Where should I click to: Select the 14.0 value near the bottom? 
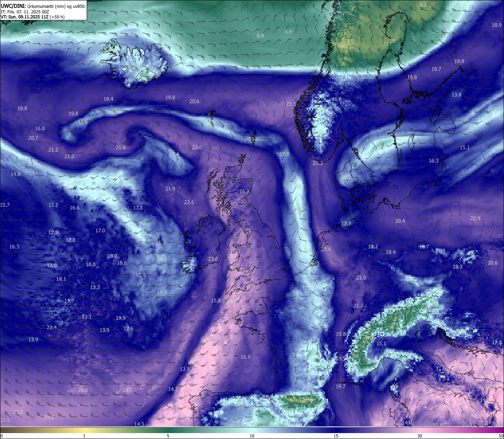pyautogui.click(x=407, y=422)
